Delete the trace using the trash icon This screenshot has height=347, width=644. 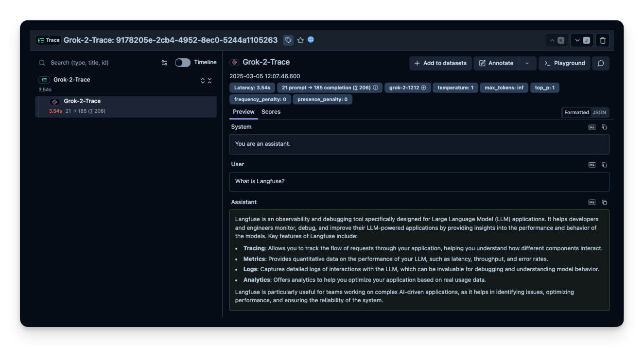pyautogui.click(x=602, y=40)
